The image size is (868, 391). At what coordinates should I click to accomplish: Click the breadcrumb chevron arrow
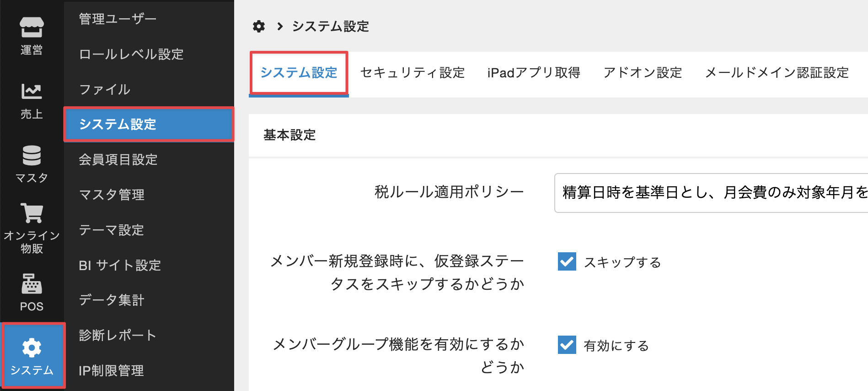[280, 27]
